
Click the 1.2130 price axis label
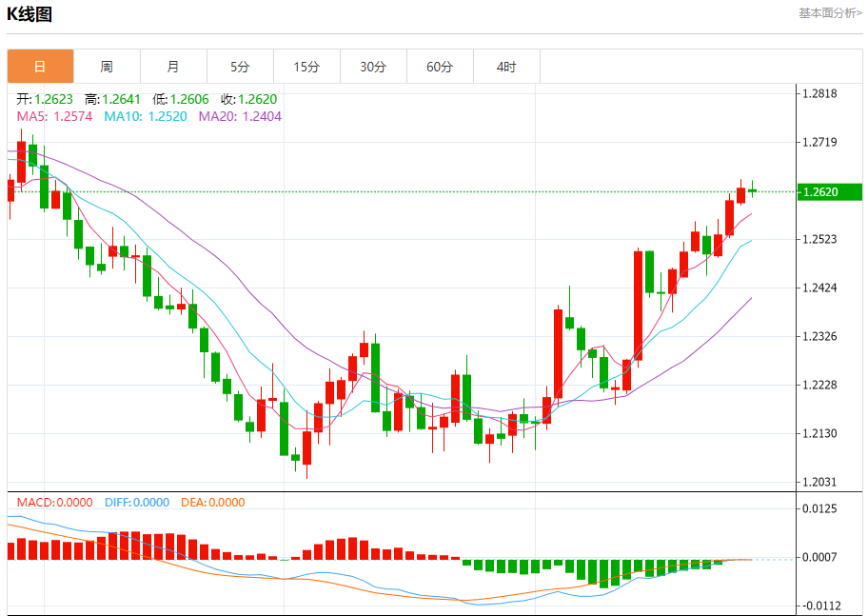tap(819, 433)
